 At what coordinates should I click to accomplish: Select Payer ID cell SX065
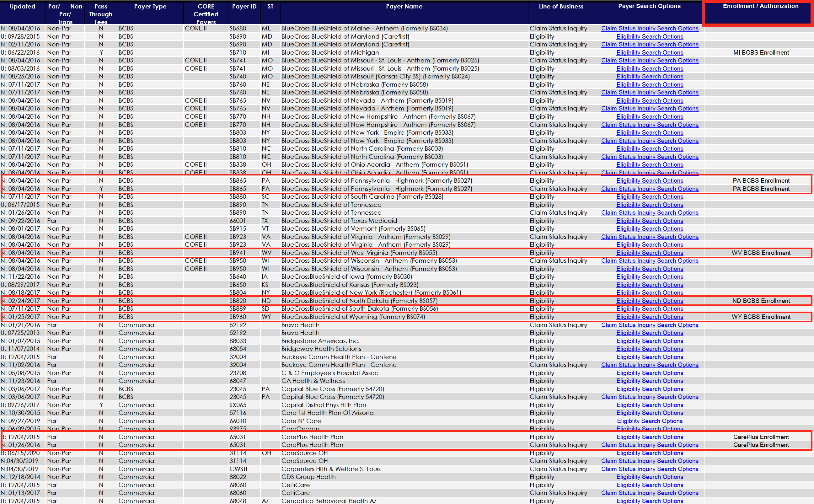pyautogui.click(x=238, y=405)
